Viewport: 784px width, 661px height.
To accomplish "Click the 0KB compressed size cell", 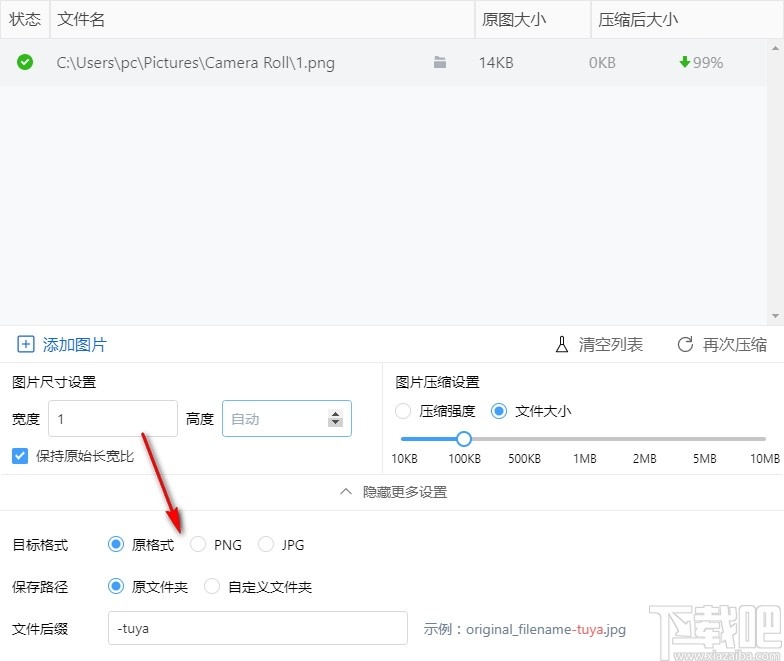I will pos(602,62).
